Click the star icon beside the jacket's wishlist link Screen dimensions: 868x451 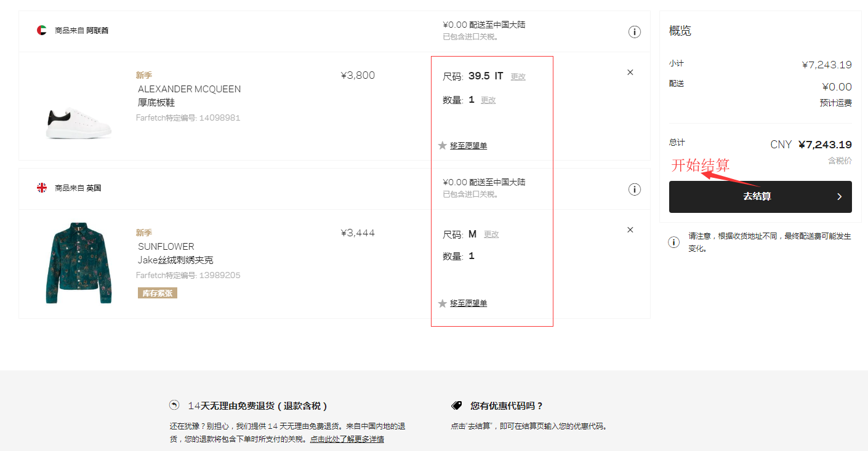pyautogui.click(x=442, y=303)
